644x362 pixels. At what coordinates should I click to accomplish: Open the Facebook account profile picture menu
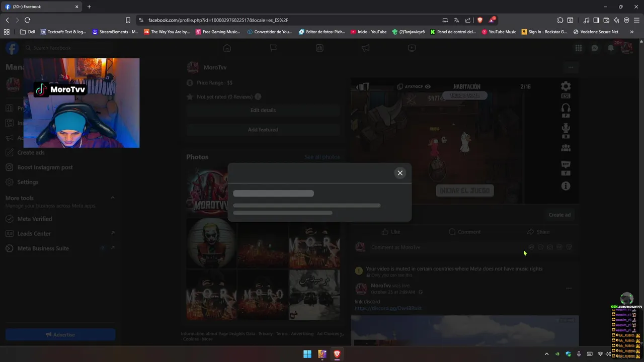pyautogui.click(x=627, y=48)
